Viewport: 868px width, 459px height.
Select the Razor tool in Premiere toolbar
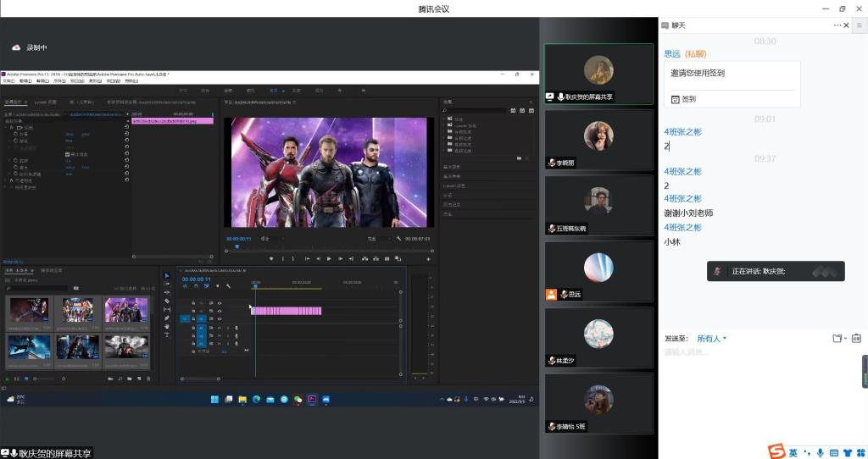click(x=167, y=301)
